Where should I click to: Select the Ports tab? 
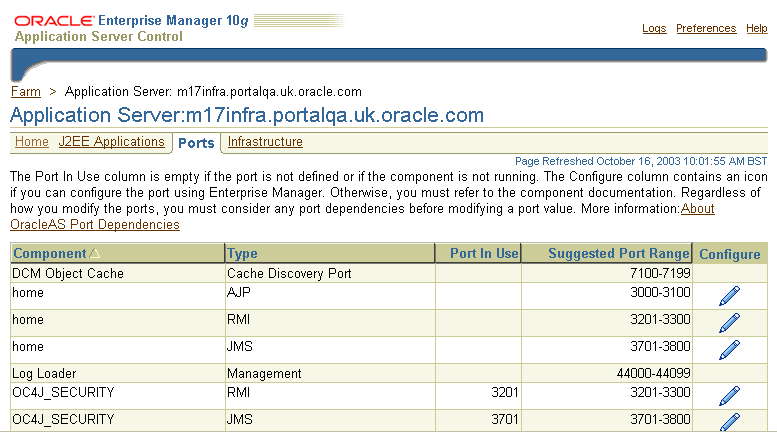click(196, 143)
